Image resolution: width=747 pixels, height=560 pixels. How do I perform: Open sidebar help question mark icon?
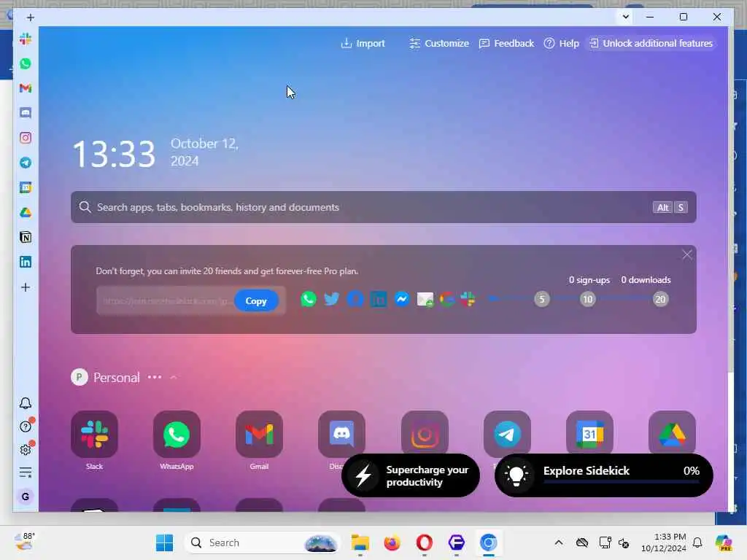point(26,426)
